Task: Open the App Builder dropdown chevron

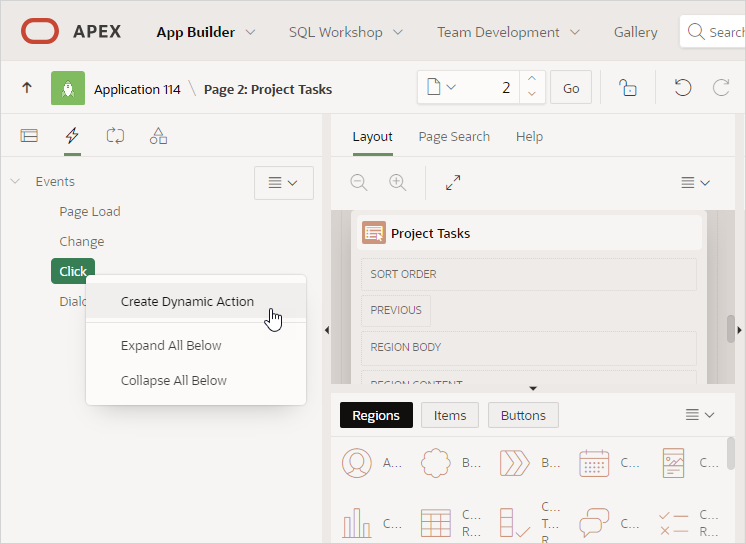Action: (x=250, y=32)
